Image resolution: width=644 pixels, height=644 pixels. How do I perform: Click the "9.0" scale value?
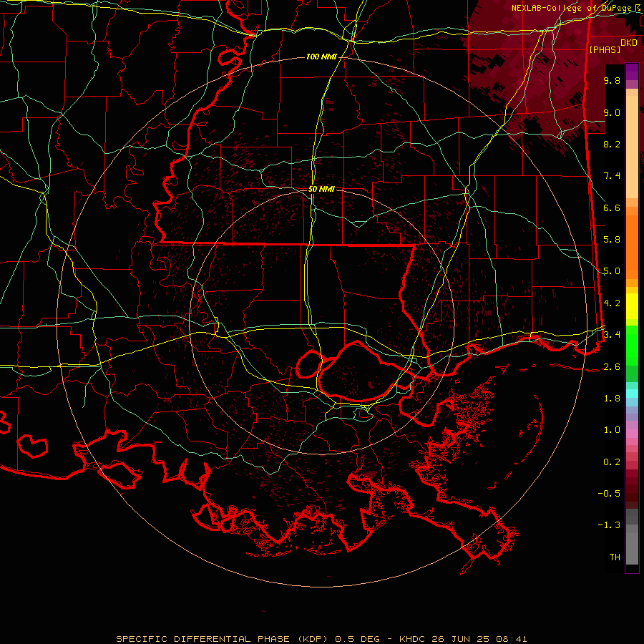click(612, 112)
